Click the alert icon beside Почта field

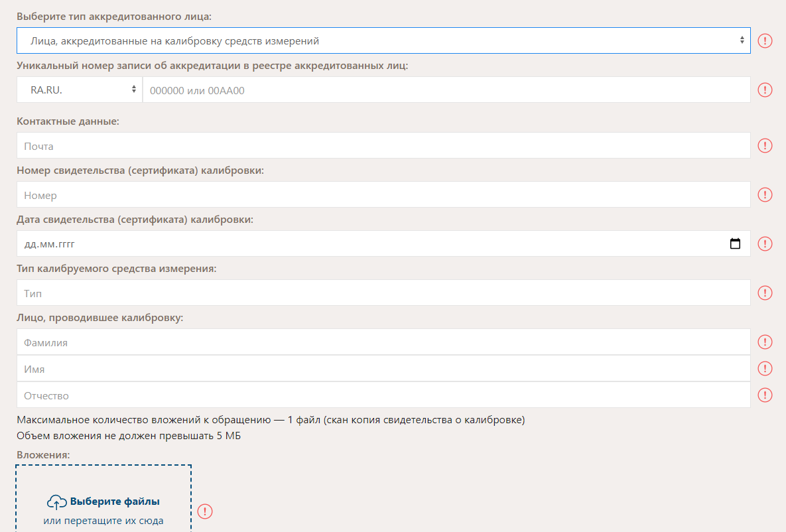[765, 146]
